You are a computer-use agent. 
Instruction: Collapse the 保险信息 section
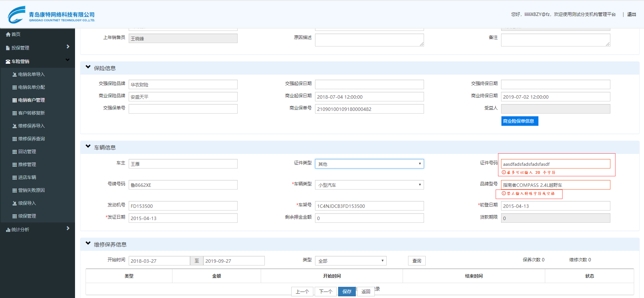click(88, 67)
